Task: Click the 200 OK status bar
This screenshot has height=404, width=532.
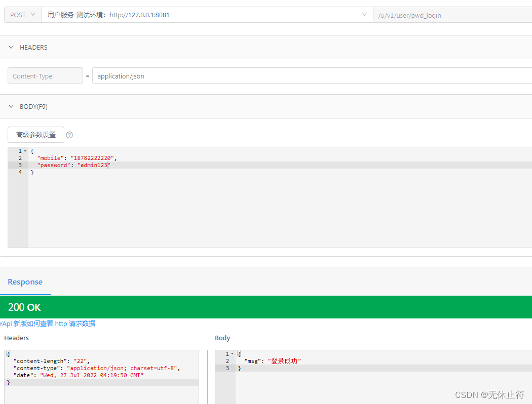Action: point(266,307)
